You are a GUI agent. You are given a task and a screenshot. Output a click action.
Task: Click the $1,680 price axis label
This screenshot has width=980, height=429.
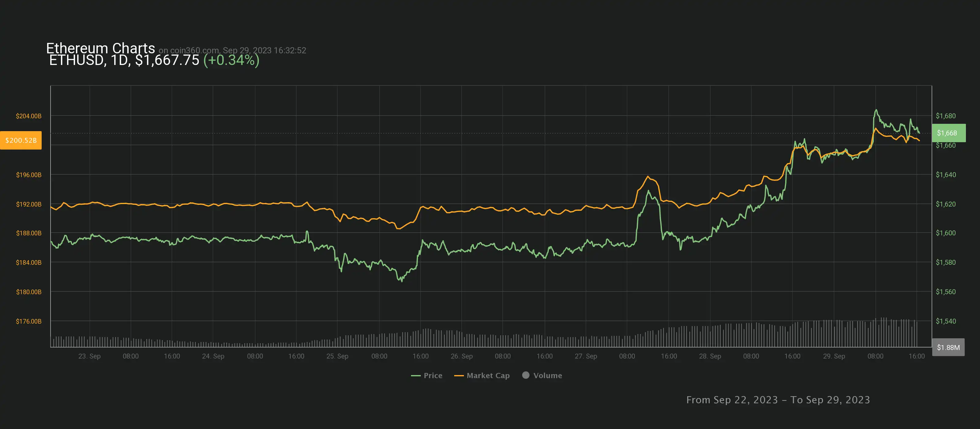click(945, 116)
